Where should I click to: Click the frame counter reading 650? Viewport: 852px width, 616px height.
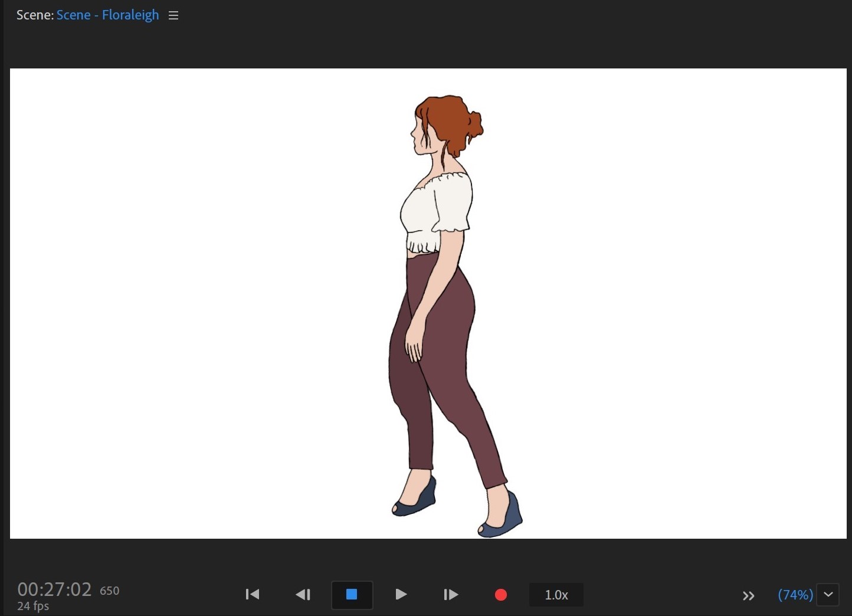[x=109, y=590]
